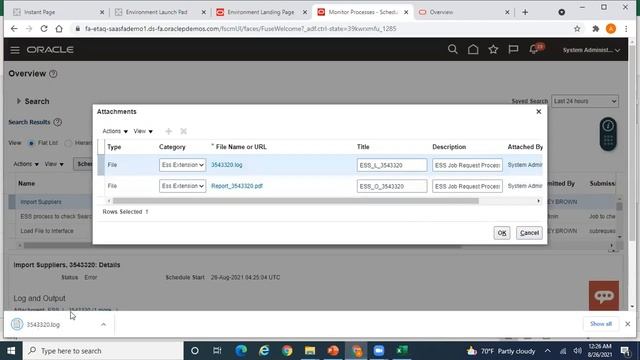The image size is (640, 360).
Task: Open browser extensions puzzle icon
Action: 596,29
